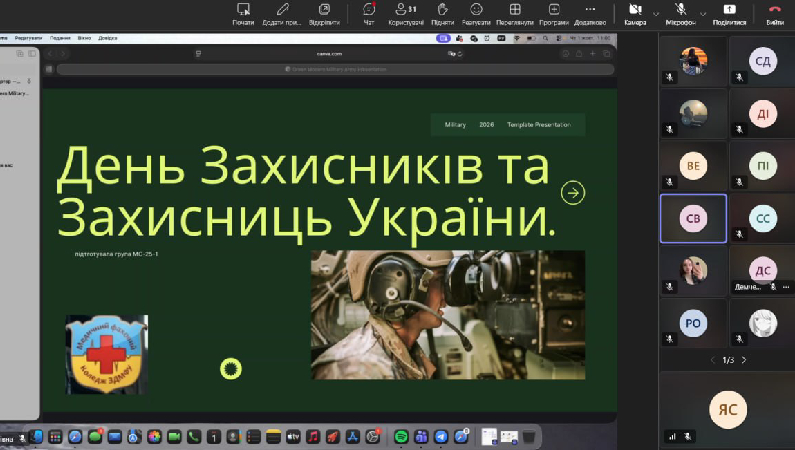795x450 pixels.
Task: Click the 'підготувала група МС-25-1' subtitle
Action: (x=116, y=254)
